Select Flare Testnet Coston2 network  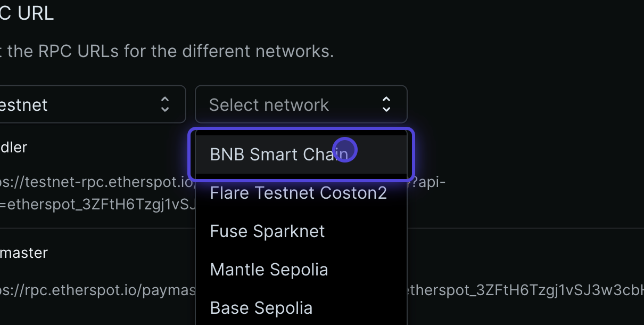click(x=298, y=193)
